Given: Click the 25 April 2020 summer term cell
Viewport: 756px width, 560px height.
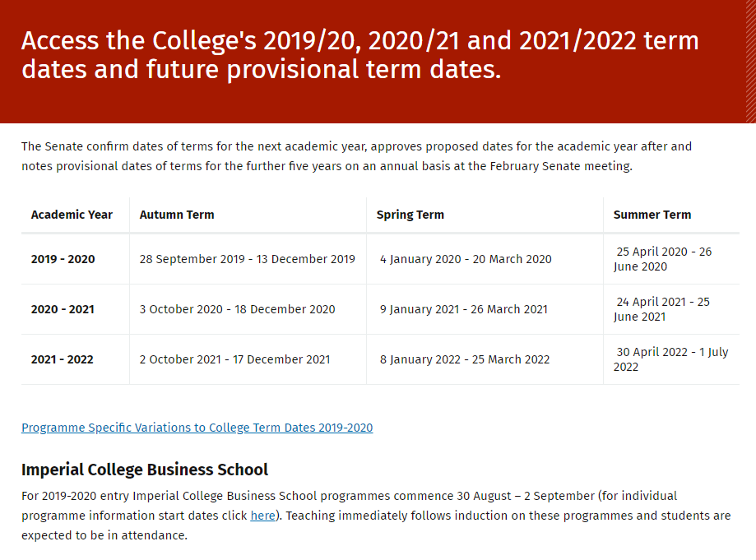Looking at the screenshot, I should (662, 259).
